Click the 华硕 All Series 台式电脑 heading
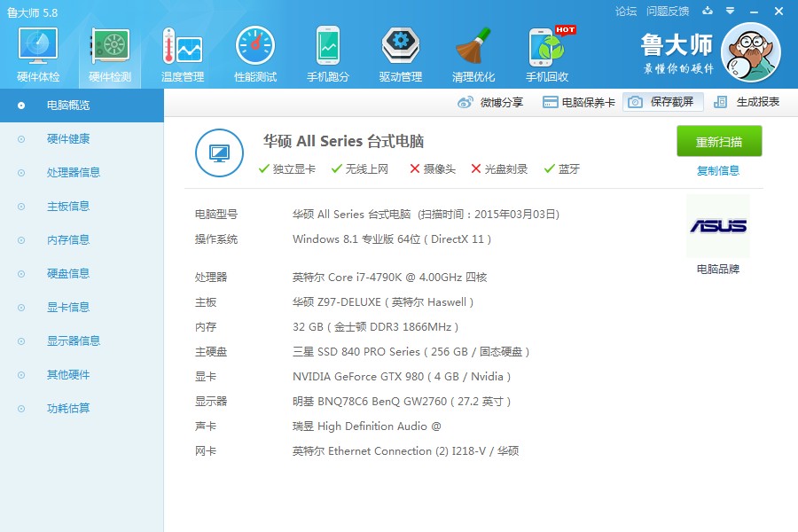798x532 pixels. 343,141
